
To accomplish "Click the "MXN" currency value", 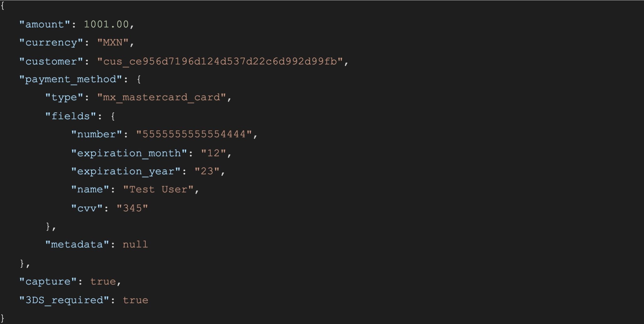I will (113, 43).
